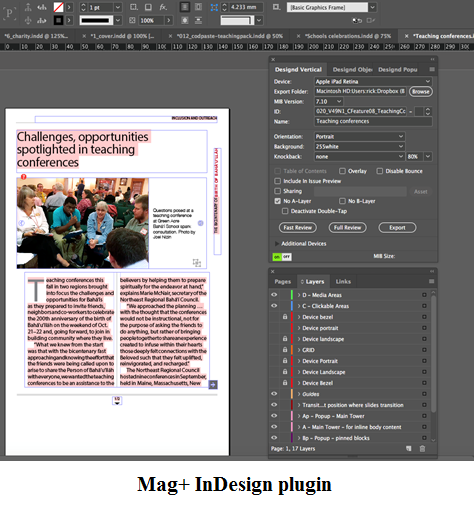This screenshot has height=511, width=475.
Task: Click the Name field Teaching conferences
Action: (373, 121)
